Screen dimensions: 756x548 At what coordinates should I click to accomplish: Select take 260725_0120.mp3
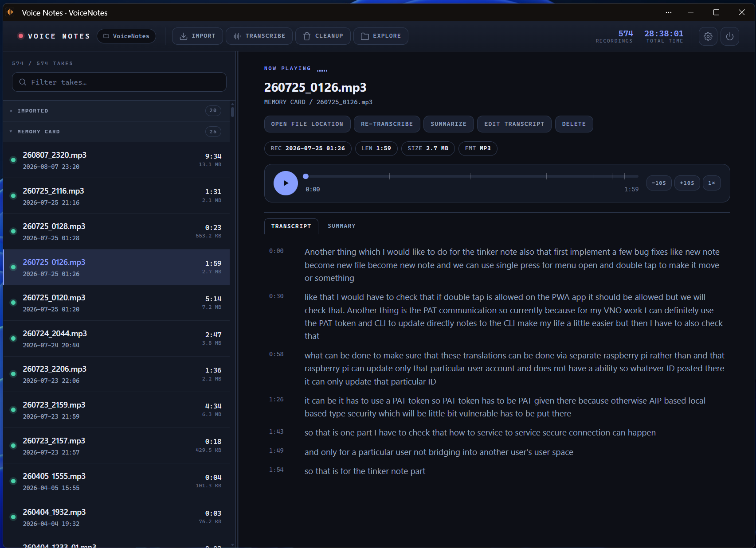(x=116, y=303)
